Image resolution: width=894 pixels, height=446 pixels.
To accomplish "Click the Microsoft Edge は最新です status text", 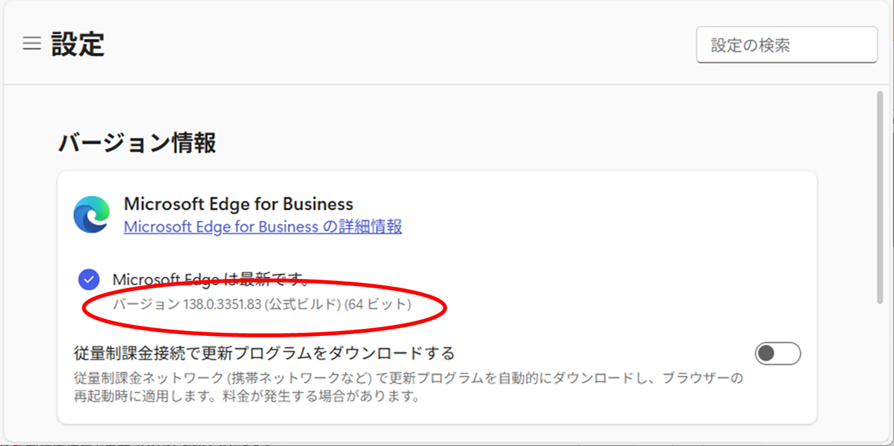I will pyautogui.click(x=211, y=280).
